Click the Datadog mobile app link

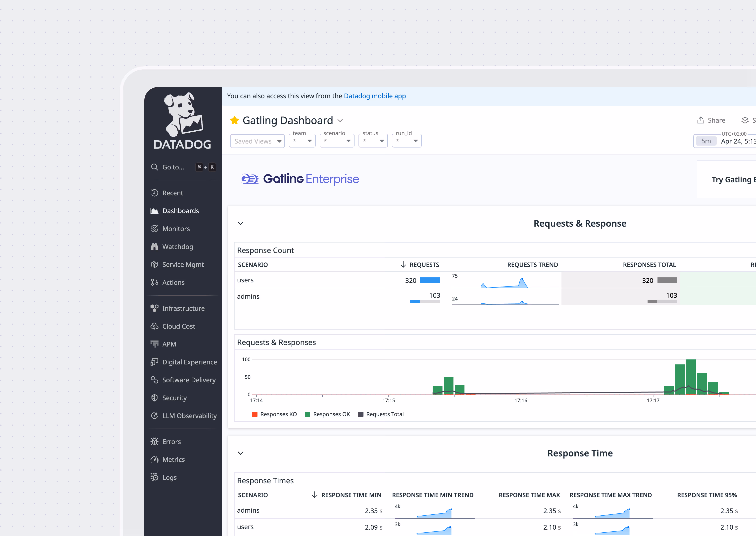(x=375, y=96)
